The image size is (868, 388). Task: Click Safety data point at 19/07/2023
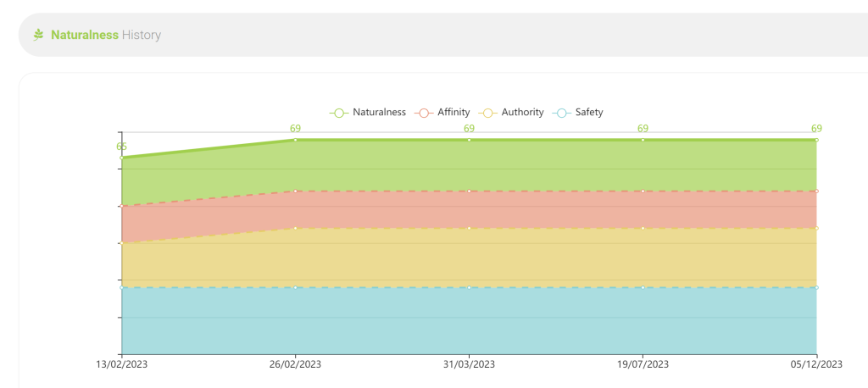(643, 287)
